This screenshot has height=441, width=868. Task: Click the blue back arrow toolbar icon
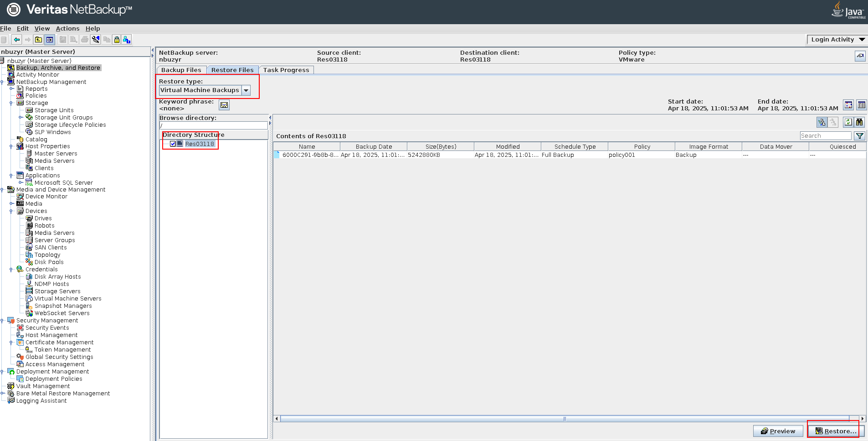pos(17,40)
